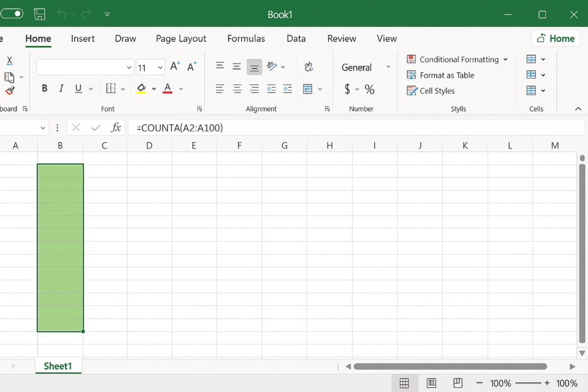Toggle bottom align button

tap(254, 67)
